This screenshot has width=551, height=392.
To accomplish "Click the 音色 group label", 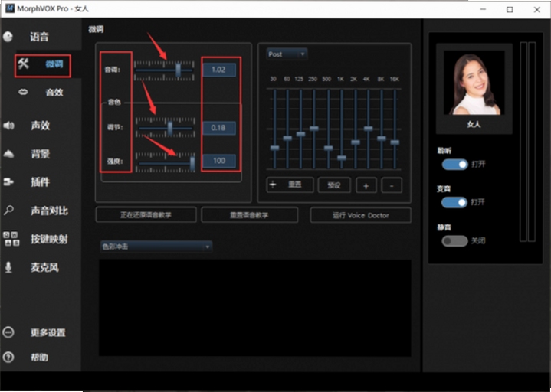I will click(114, 102).
